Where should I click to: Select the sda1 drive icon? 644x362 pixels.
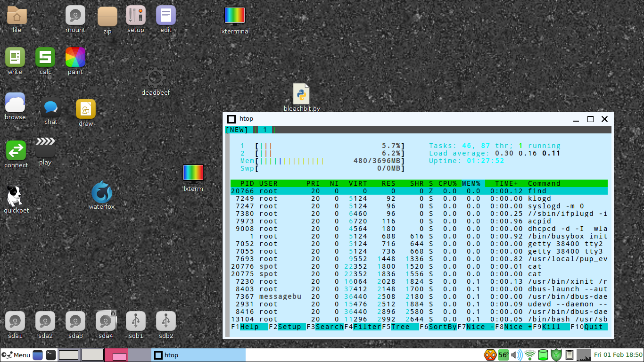[15, 321]
